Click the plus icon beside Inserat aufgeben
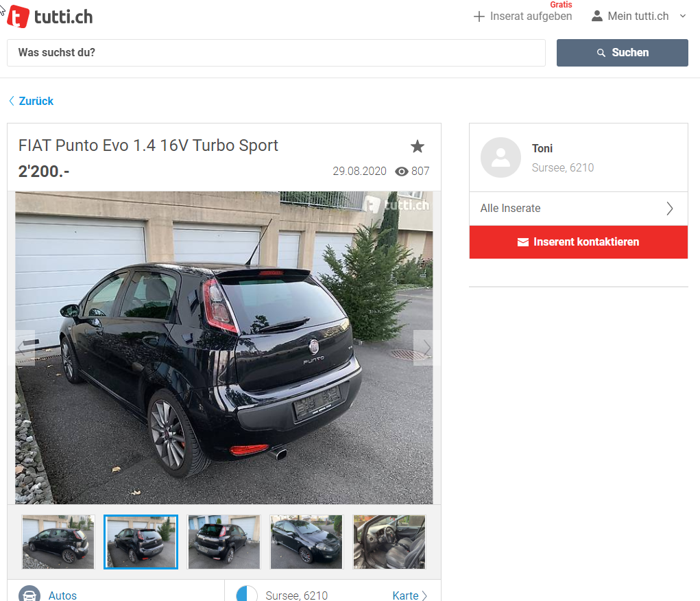 [x=479, y=16]
